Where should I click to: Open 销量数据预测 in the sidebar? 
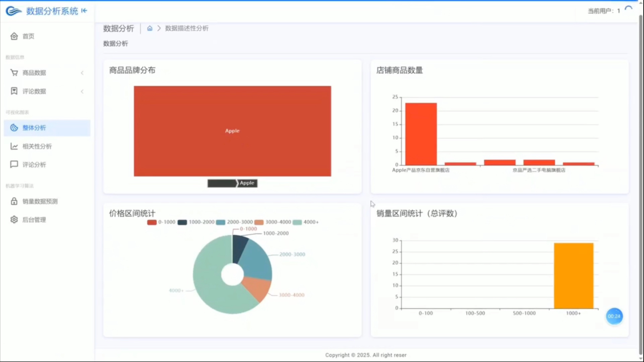(47, 201)
